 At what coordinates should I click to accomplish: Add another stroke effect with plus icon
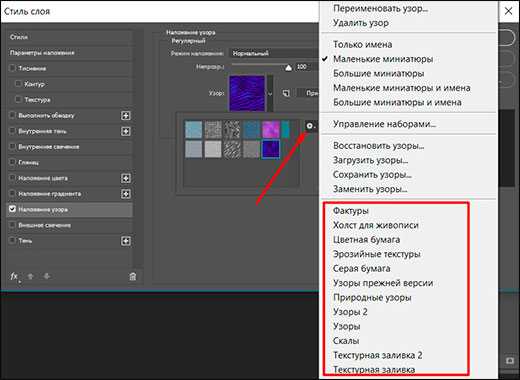126,116
